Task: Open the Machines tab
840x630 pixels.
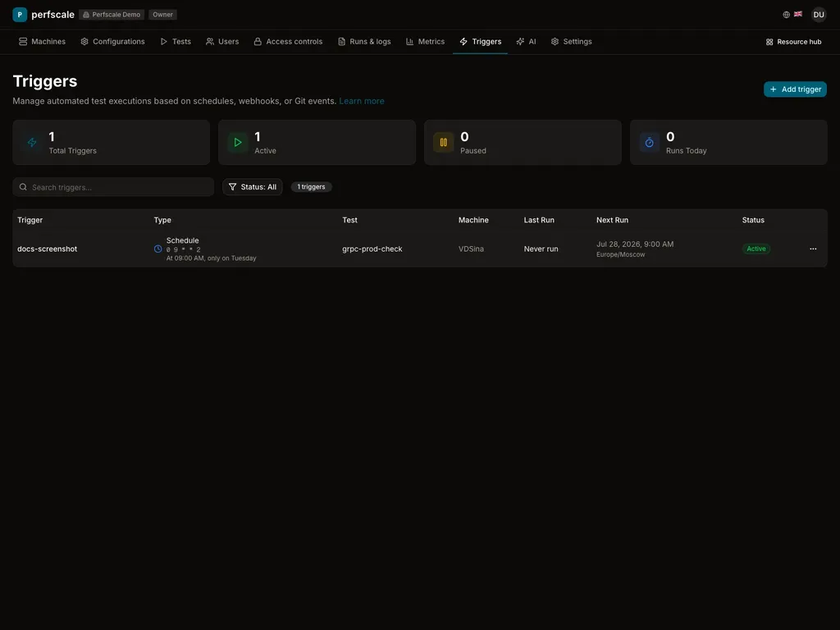Action: (x=42, y=42)
